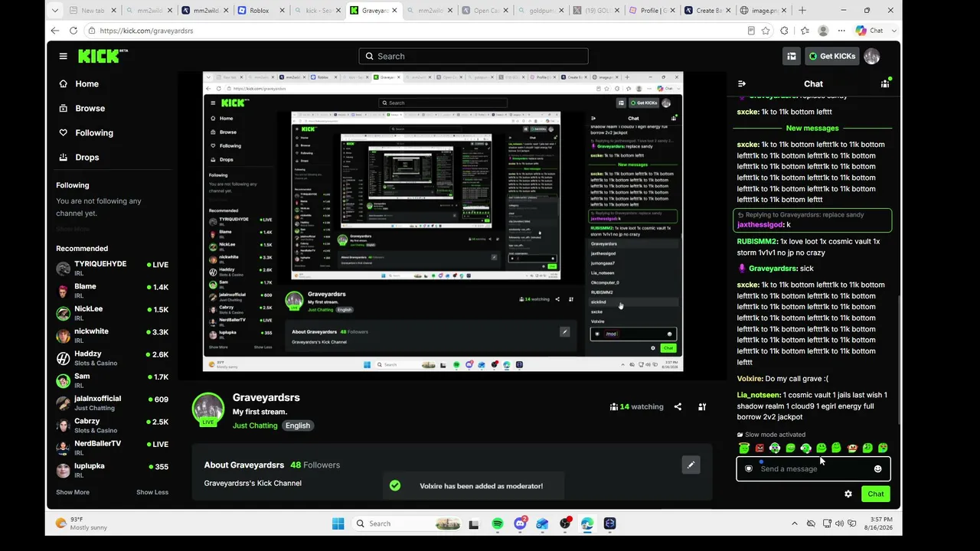Collapse recommended list with Show Less

coord(152,492)
